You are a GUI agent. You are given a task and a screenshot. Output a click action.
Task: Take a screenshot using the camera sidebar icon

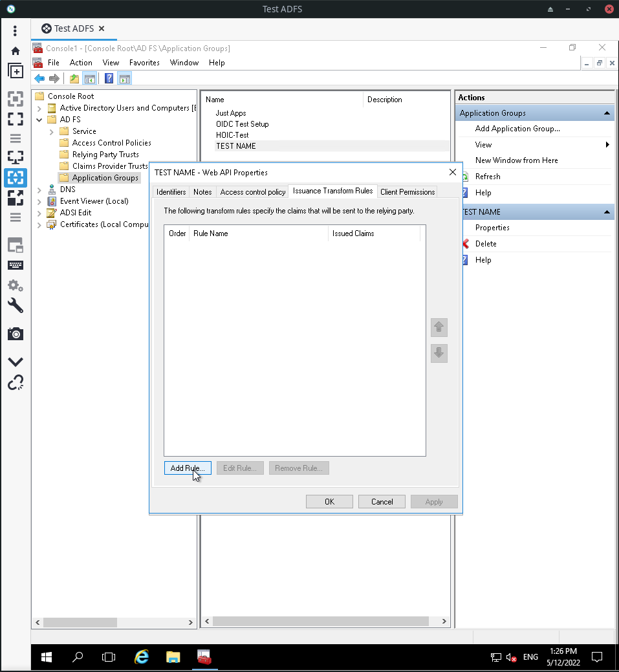click(x=16, y=334)
